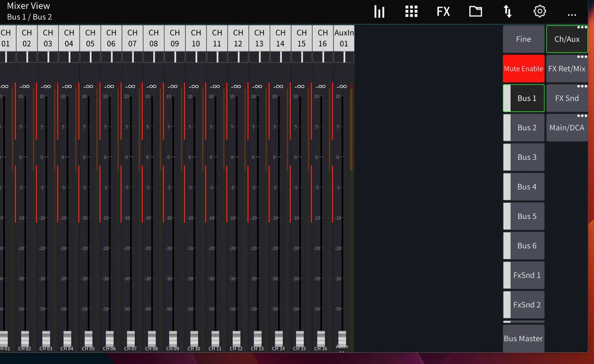Image resolution: width=594 pixels, height=364 pixels.
Task: Click the CH 02 fader knob
Action: click(25, 338)
